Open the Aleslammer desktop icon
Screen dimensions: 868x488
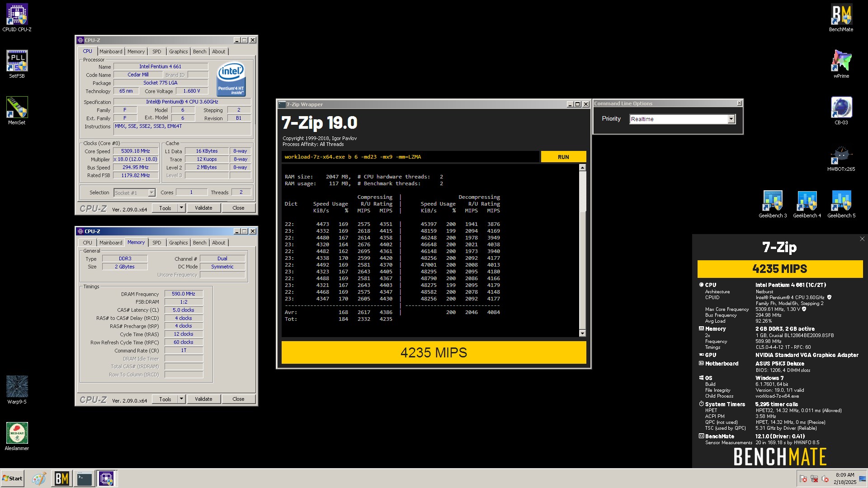tap(17, 436)
